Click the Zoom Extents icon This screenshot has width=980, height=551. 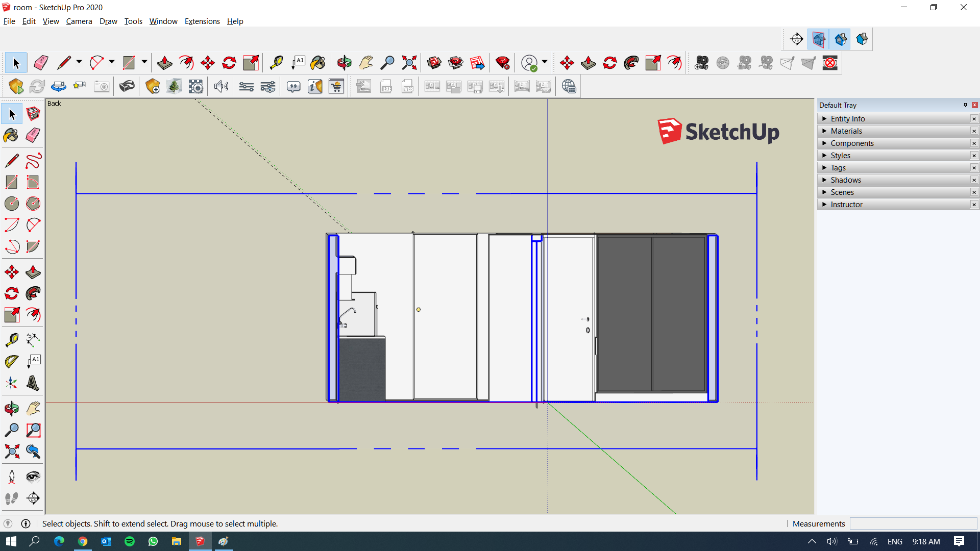click(409, 62)
